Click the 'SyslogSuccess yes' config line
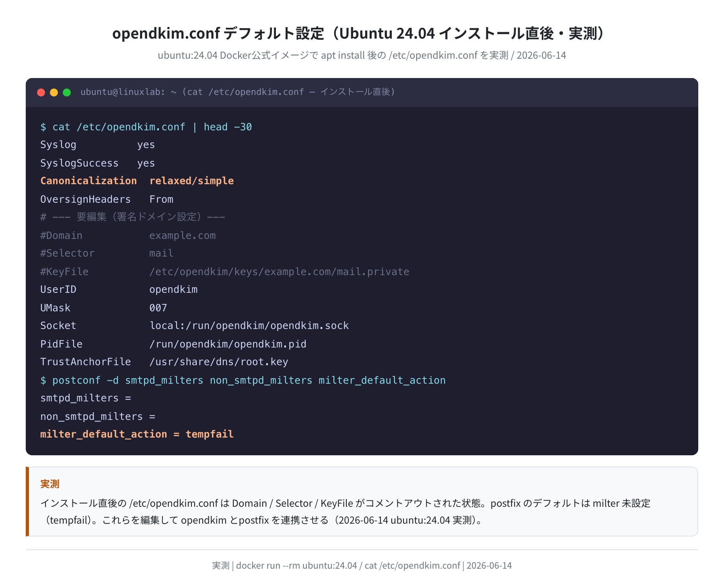Viewport: 724px width, 588px height. tap(97, 163)
